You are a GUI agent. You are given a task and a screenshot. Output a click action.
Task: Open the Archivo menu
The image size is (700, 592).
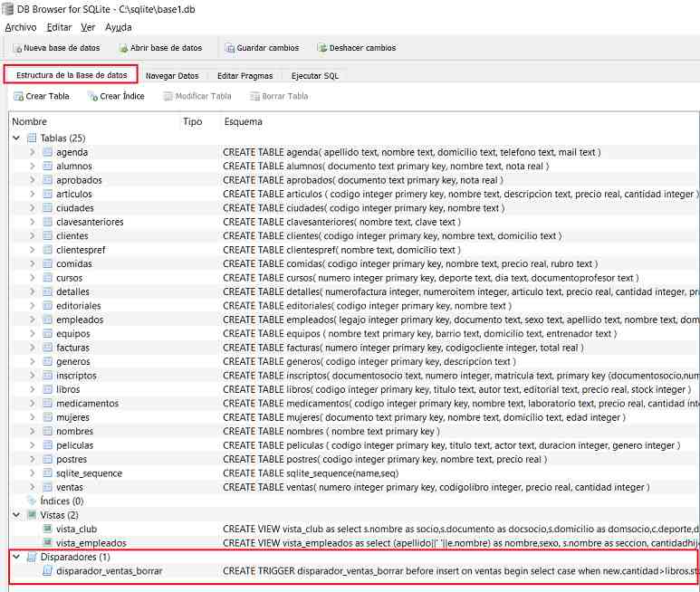point(21,28)
